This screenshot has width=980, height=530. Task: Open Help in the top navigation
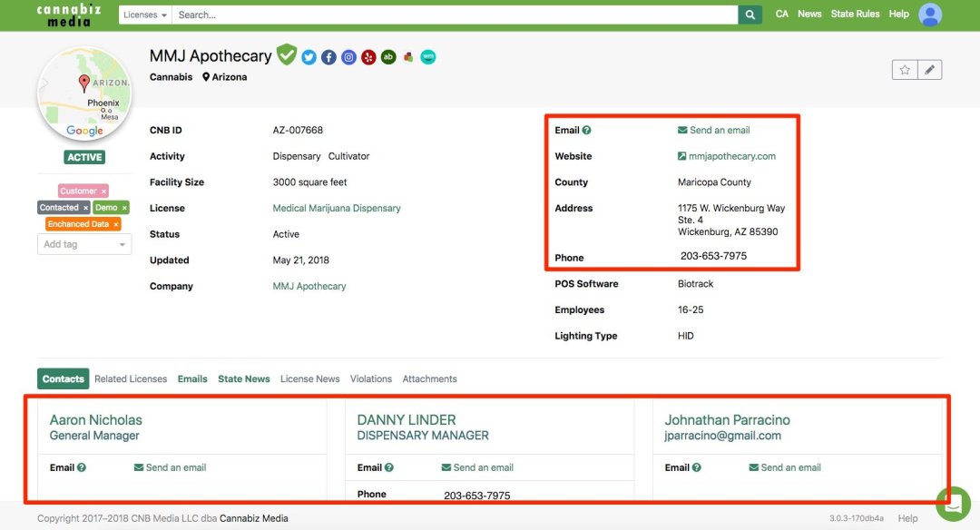coord(898,14)
